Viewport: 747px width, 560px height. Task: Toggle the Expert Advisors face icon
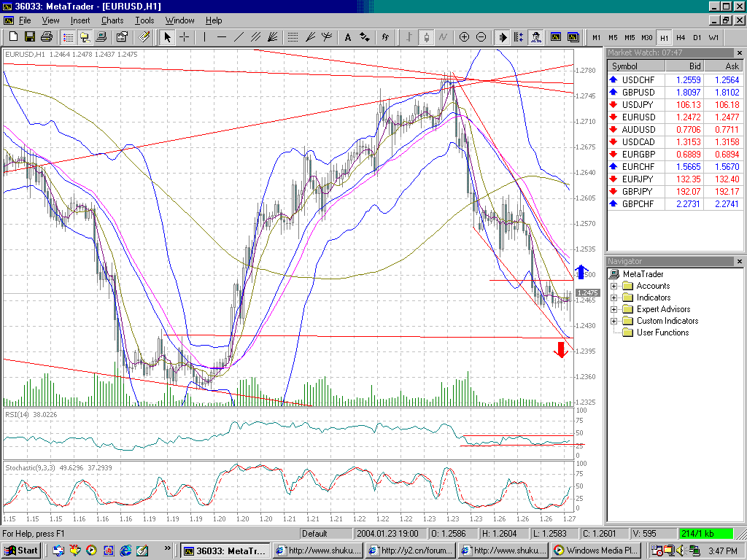pyautogui.click(x=536, y=36)
